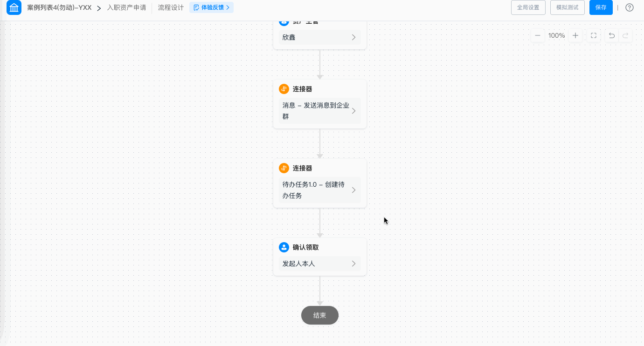The height and width of the screenshot is (346, 644).
Task: Open the 体验反馈 feedback link
Action: (x=211, y=7)
